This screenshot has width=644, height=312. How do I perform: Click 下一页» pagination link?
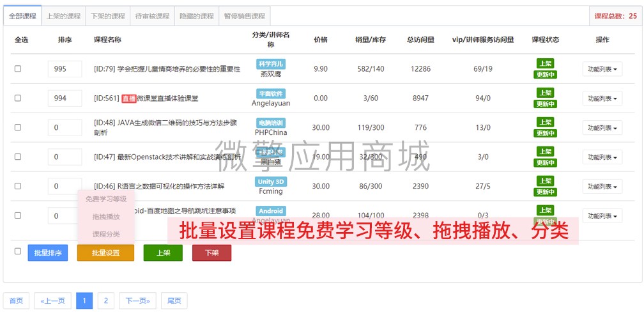(137, 301)
